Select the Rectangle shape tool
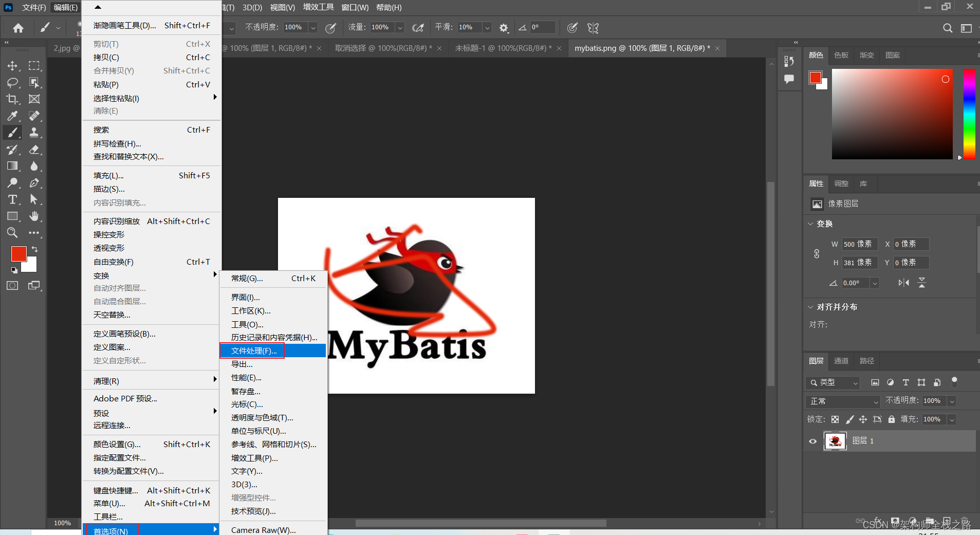 [12, 216]
